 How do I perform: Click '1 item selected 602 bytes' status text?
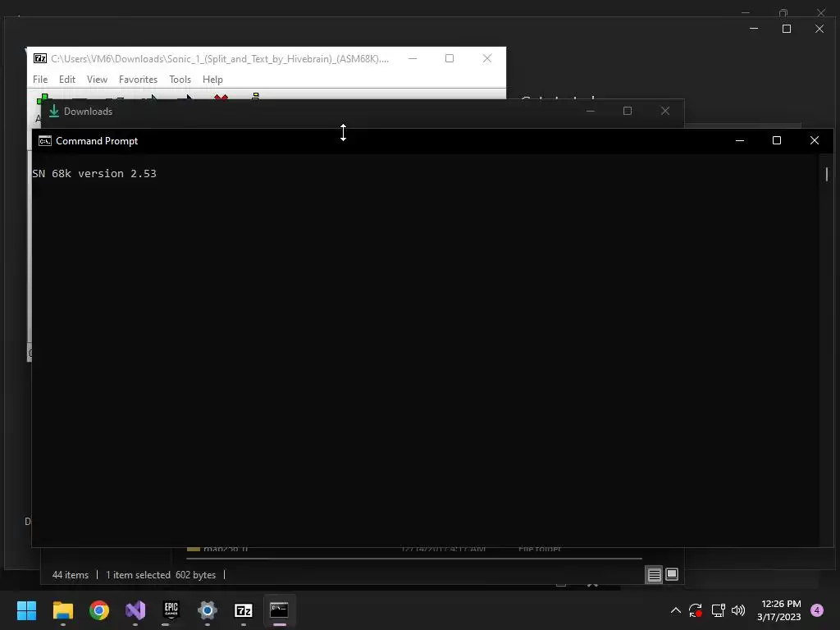pyautogui.click(x=161, y=575)
